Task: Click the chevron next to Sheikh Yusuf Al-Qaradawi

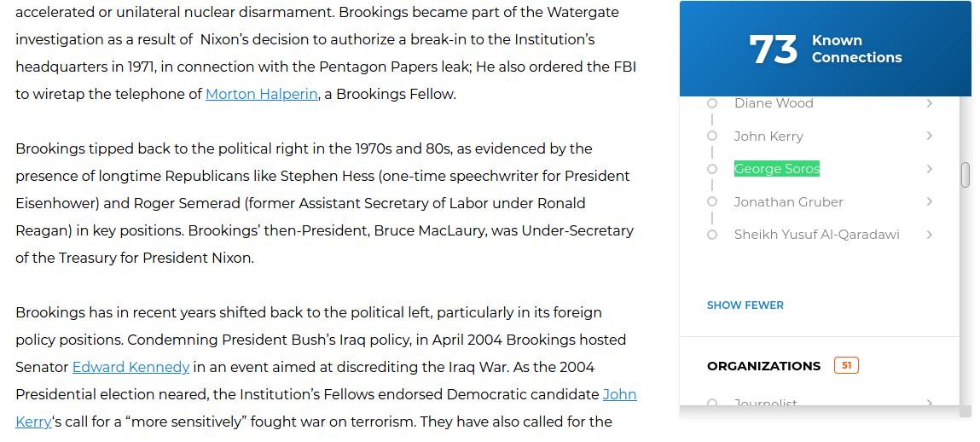Action: (x=930, y=235)
